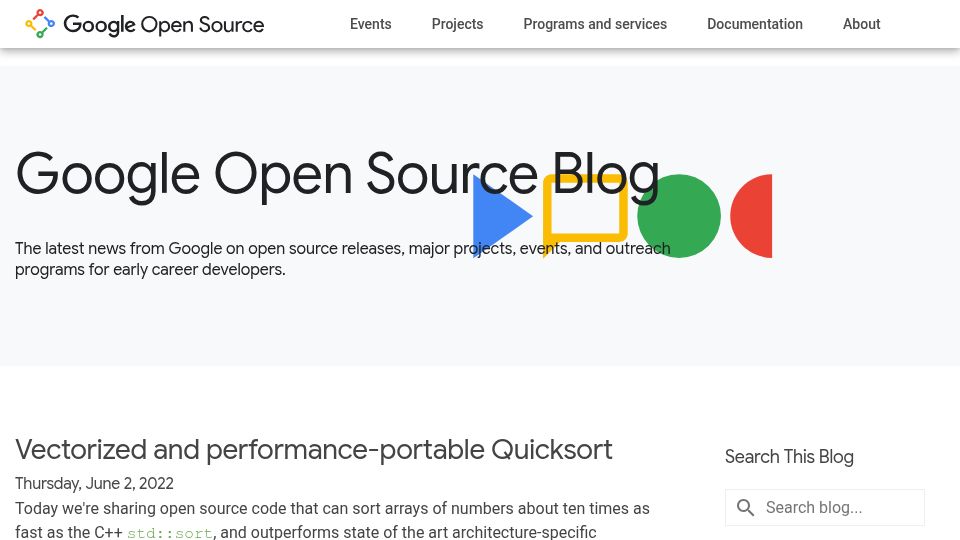960x540 pixels.
Task: Click the std::sort code link
Action: pyautogui.click(x=170, y=533)
